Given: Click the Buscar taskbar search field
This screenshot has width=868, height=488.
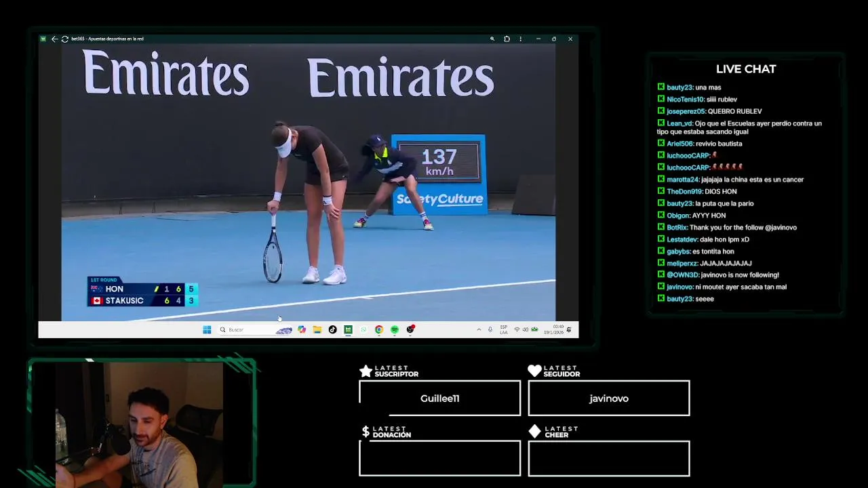Looking at the screenshot, I should point(256,329).
